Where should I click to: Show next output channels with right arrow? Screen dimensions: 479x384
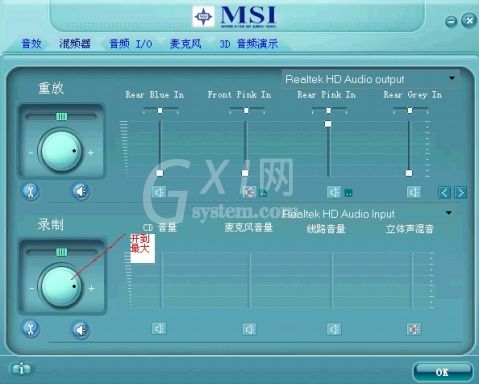pos(460,192)
